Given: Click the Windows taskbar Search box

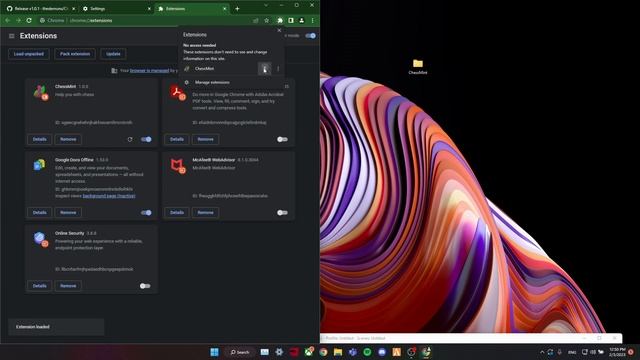Looking at the screenshot, I should pyautogui.click(x=240, y=352).
